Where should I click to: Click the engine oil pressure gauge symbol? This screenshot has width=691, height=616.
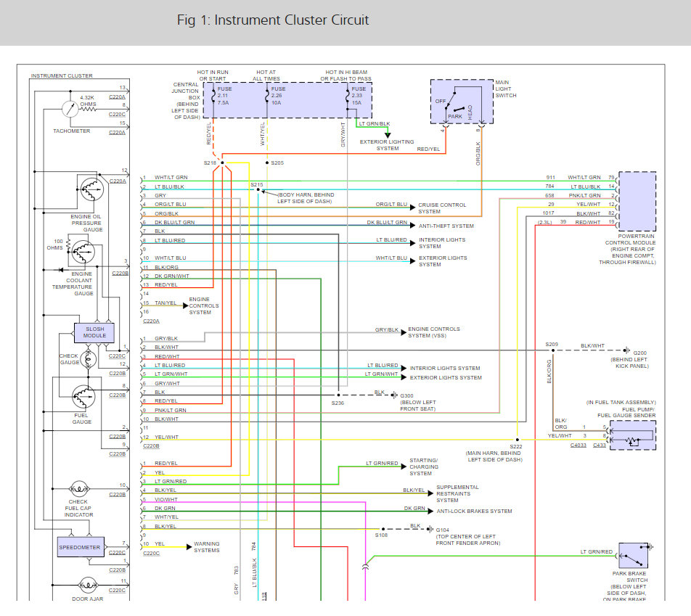point(91,190)
